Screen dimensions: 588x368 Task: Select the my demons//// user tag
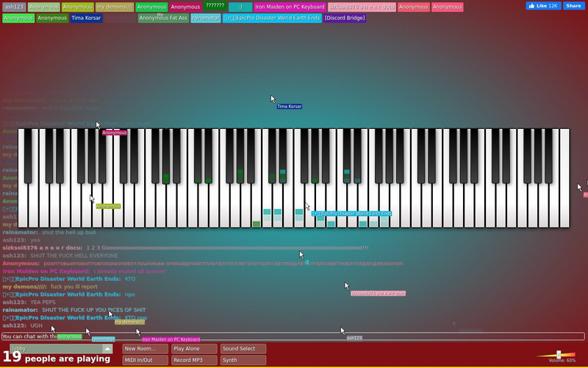(x=115, y=7)
